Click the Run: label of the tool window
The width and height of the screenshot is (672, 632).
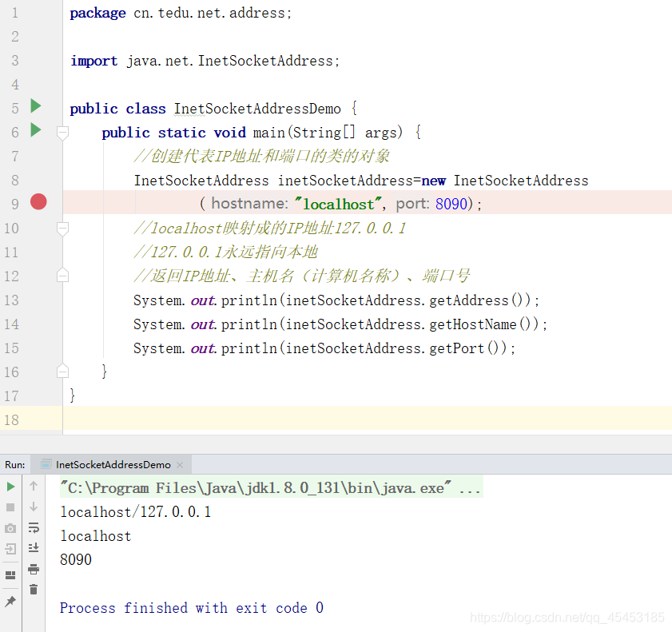(15, 465)
